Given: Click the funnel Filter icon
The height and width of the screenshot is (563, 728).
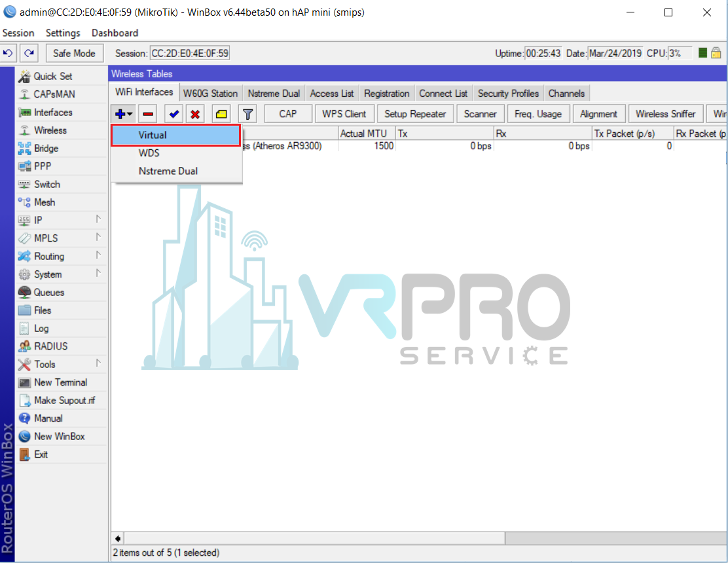Looking at the screenshot, I should [x=247, y=114].
